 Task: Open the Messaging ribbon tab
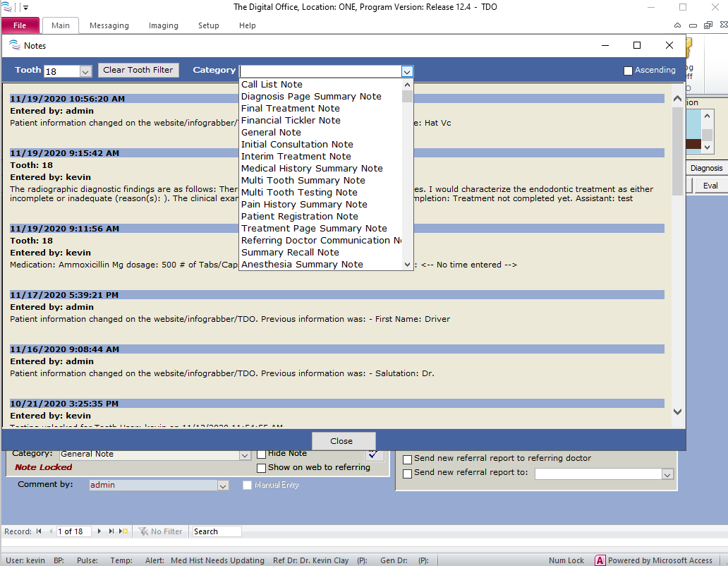click(x=109, y=25)
